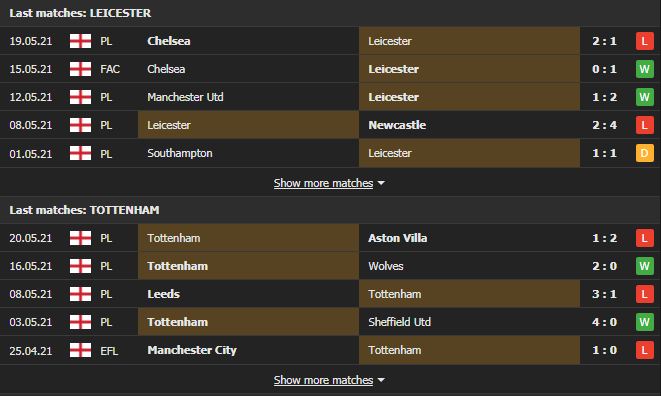
Task: Click the green W badge for Wolves match
Action: (x=644, y=266)
